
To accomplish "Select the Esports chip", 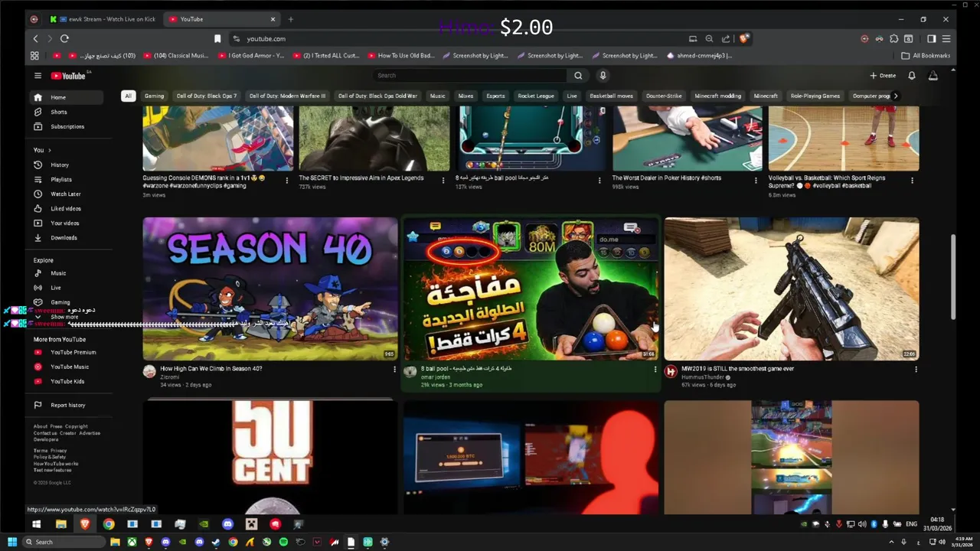I will click(496, 96).
